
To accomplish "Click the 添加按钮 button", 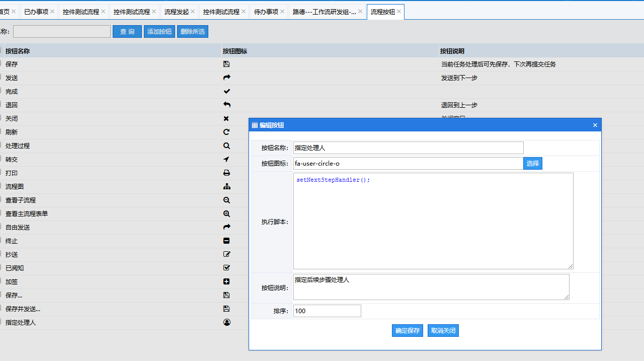I will pyautogui.click(x=159, y=32).
